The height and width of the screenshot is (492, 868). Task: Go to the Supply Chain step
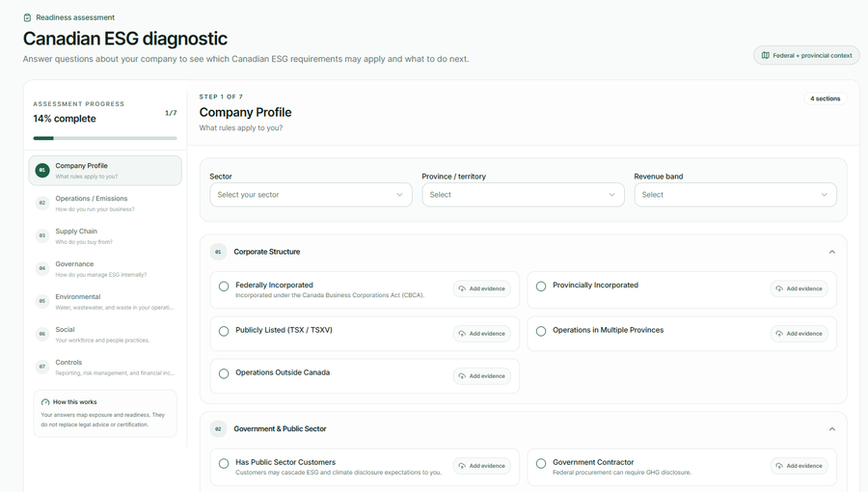[105, 235]
